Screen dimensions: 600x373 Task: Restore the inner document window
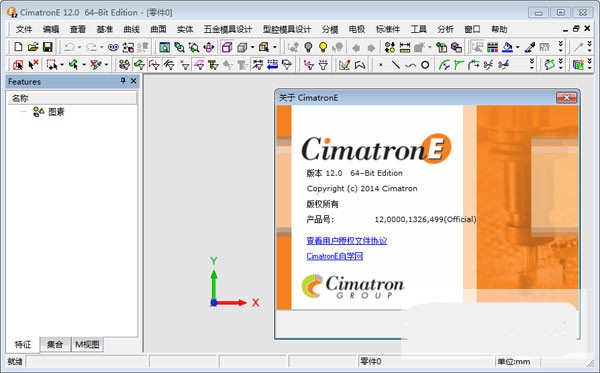point(576,29)
